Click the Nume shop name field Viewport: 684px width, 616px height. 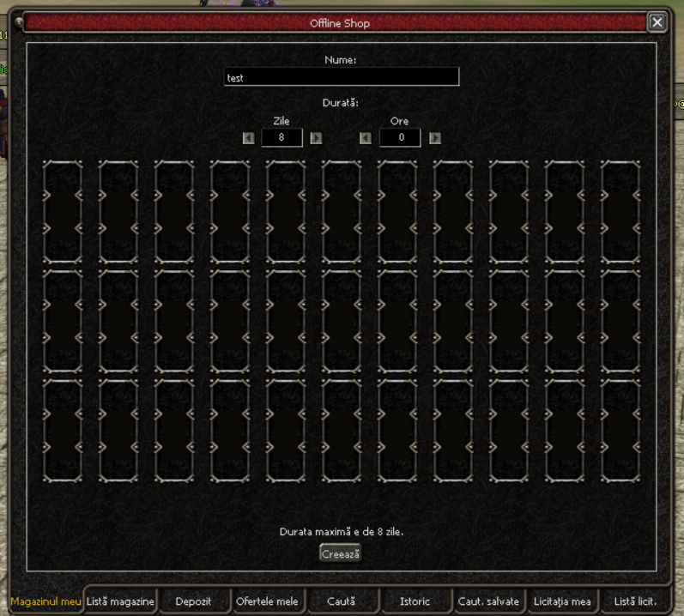(342, 77)
